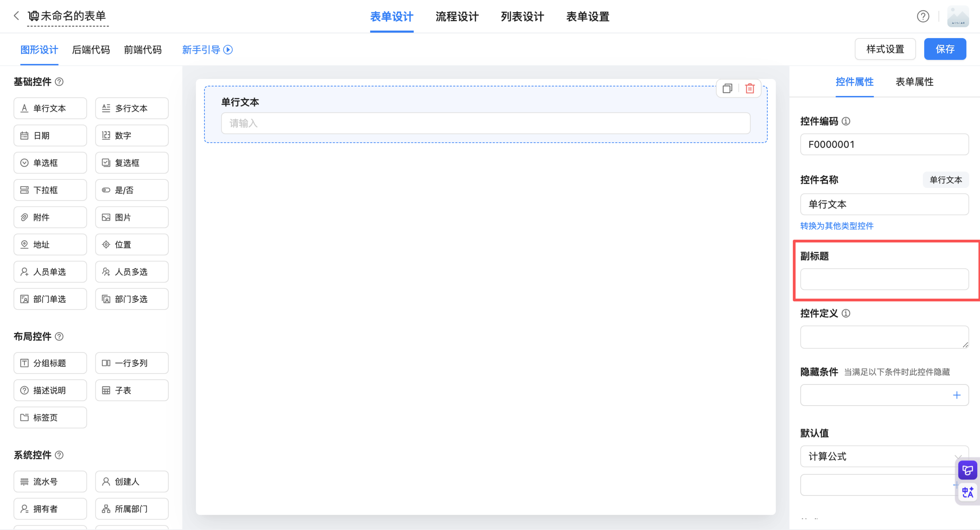980x530 pixels.
Task: Open the translation floating icon
Action: (967, 492)
